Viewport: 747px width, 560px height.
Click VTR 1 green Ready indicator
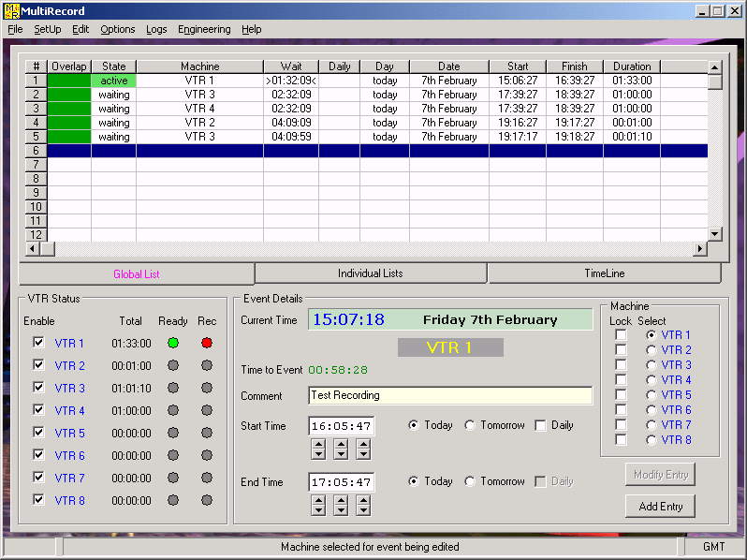(x=172, y=343)
